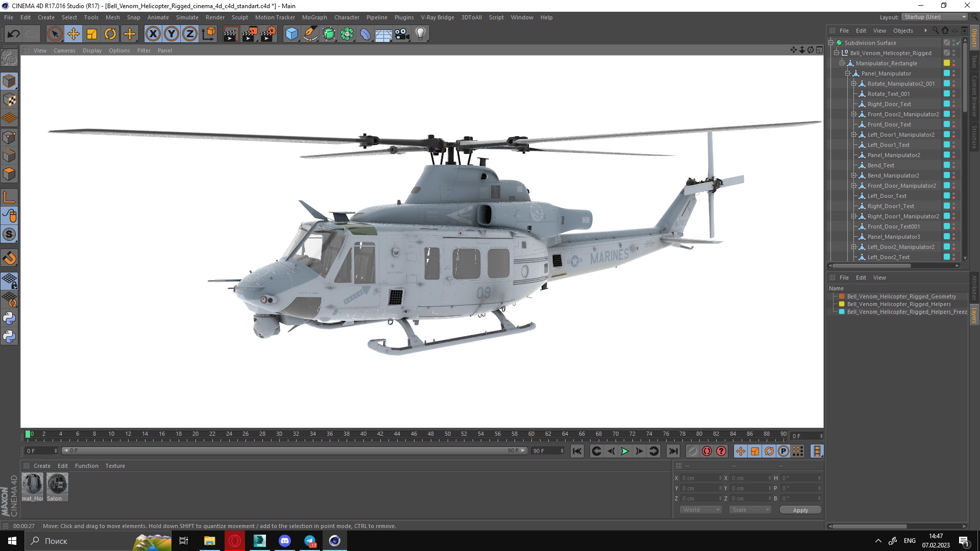Image resolution: width=980 pixels, height=551 pixels.
Task: Switch to Edges mode
Action: [x=9, y=156]
